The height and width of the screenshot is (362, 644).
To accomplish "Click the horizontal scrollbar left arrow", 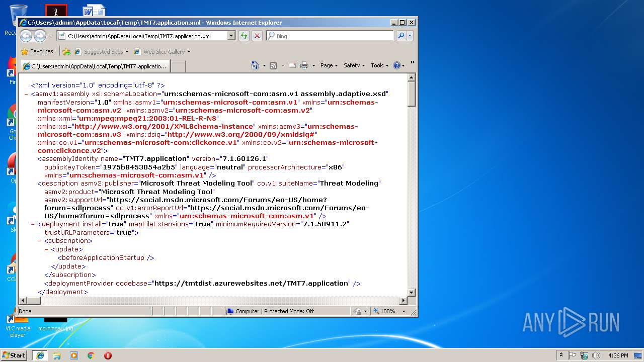I will (23, 300).
